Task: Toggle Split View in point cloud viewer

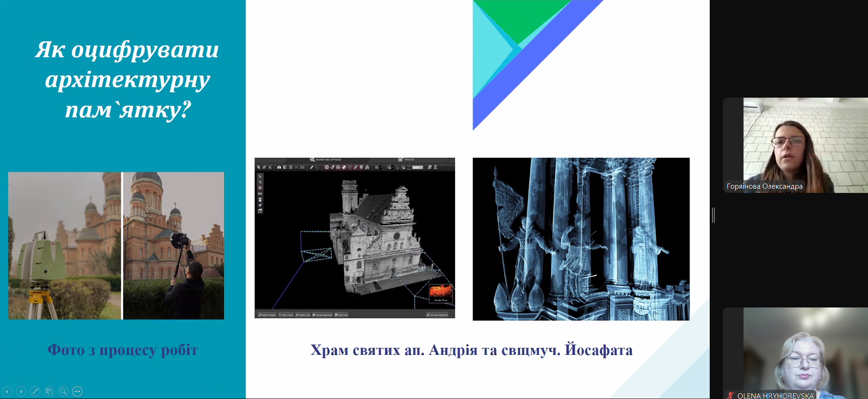Action: coord(341,315)
